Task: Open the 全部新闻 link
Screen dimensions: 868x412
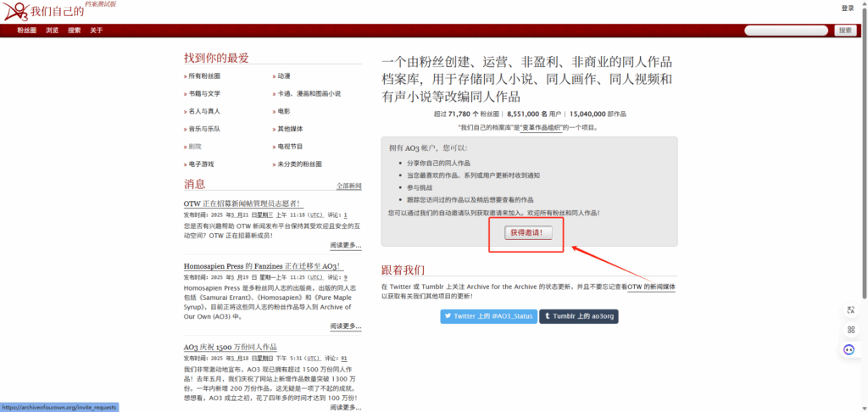Action: click(x=348, y=186)
